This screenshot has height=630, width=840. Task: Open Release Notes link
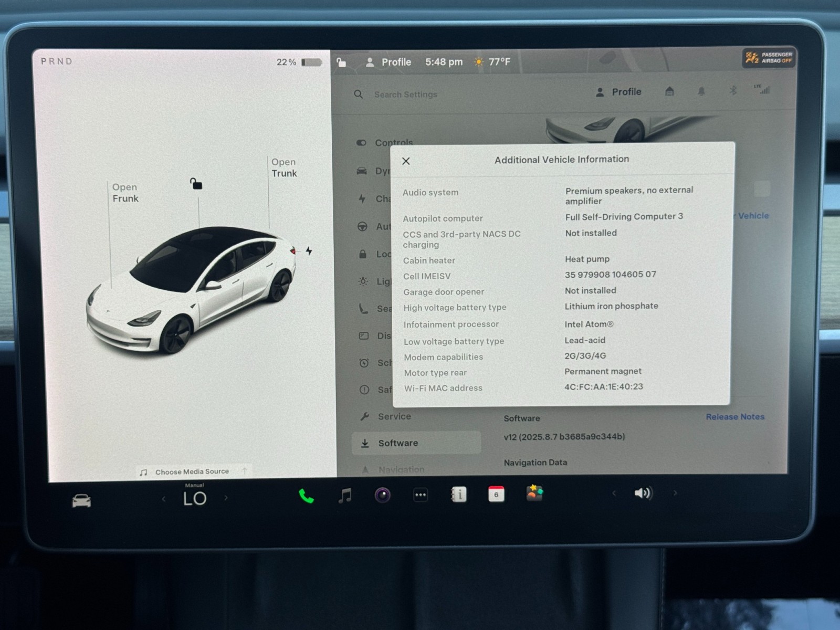735,417
